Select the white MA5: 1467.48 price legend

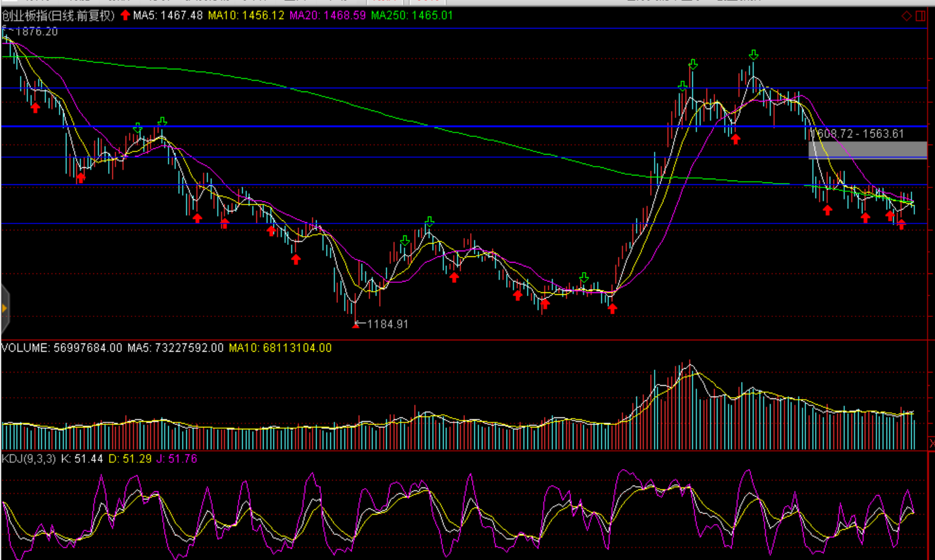[x=167, y=15]
